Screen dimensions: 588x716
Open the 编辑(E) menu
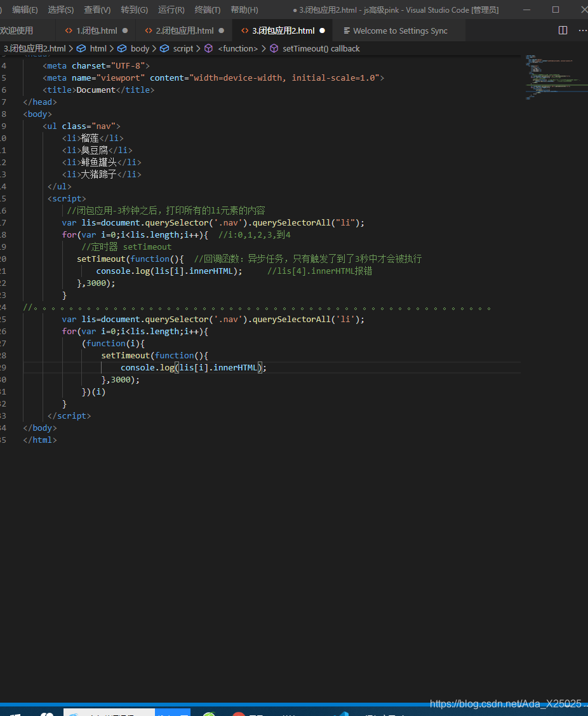tap(25, 10)
